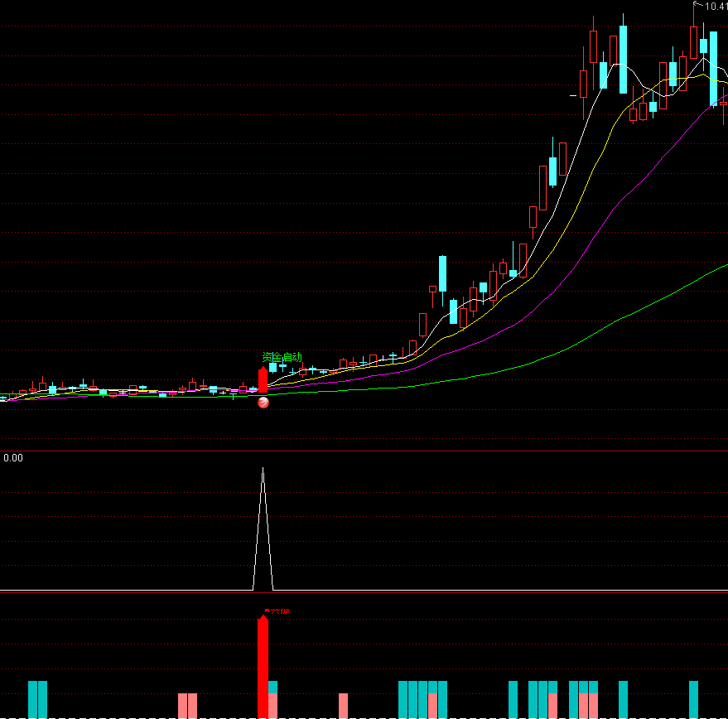
Task: Click the leftmost pair of teal bars in bottom panel
Action: 38,699
